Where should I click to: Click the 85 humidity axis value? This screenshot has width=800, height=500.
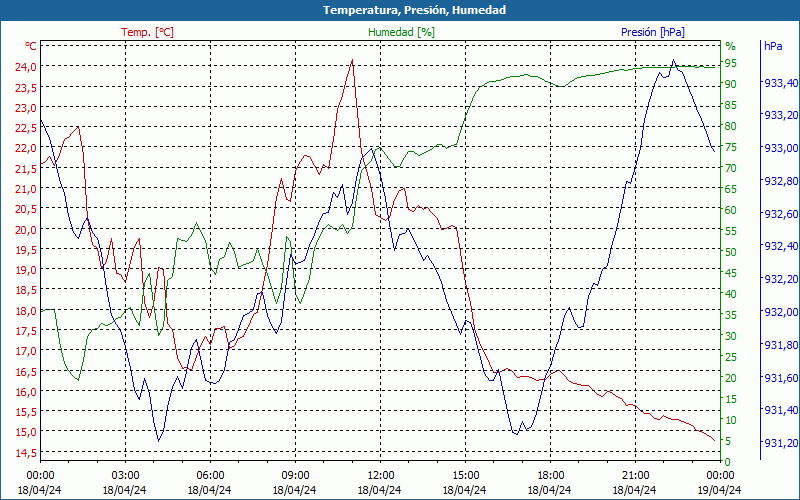[x=731, y=105]
